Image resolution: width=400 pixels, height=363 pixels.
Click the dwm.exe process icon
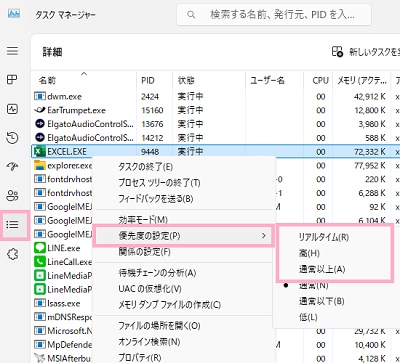pyautogui.click(x=40, y=96)
